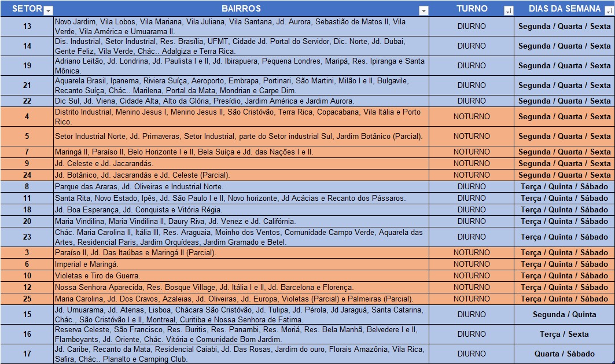Click the sector 20 number cell

point(27,222)
